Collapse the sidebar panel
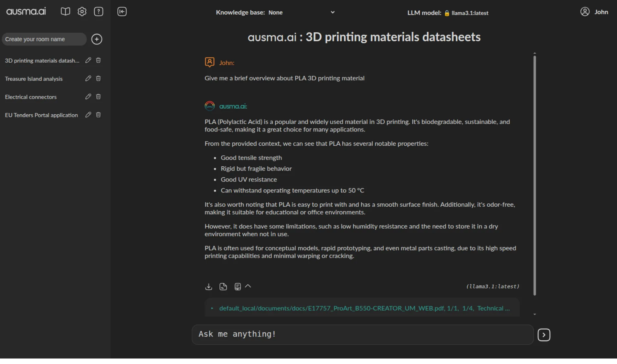Image resolution: width=617 pixels, height=364 pixels. [122, 12]
